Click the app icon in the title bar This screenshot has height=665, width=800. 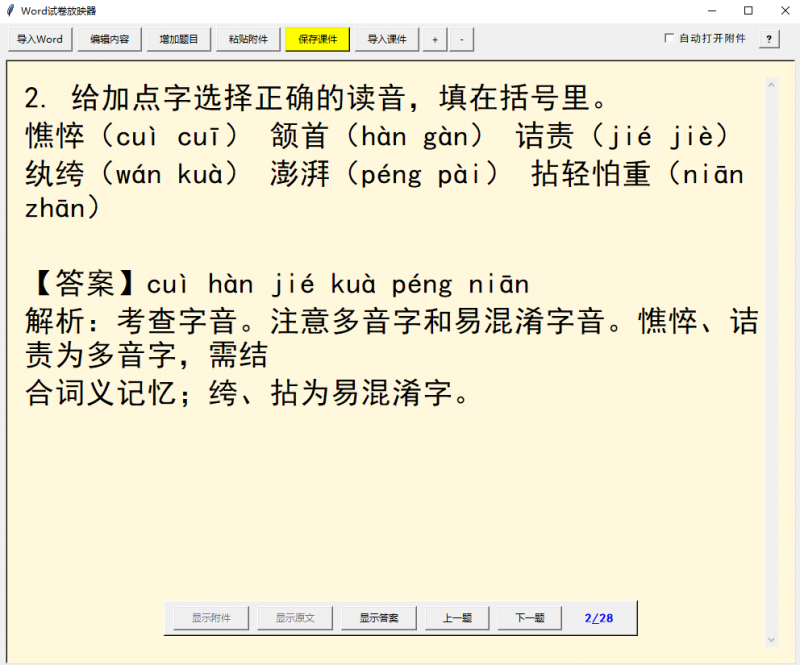click(11, 11)
